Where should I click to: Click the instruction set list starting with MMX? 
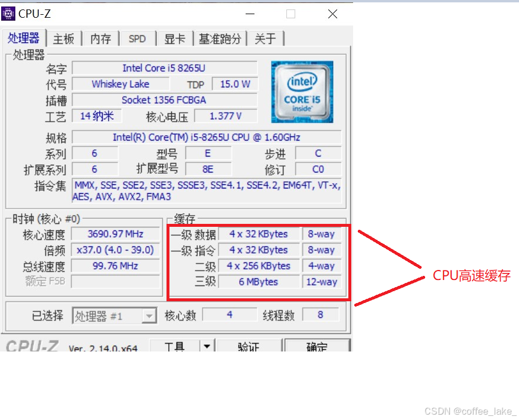point(207,191)
